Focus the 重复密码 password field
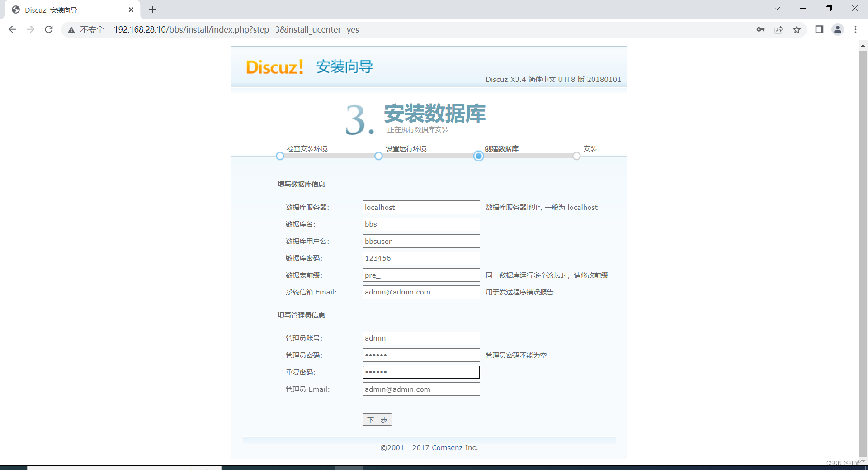The image size is (868, 470). [421, 372]
